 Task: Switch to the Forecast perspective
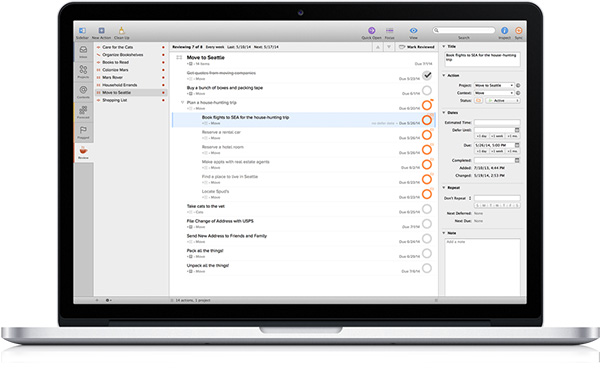coord(83,113)
